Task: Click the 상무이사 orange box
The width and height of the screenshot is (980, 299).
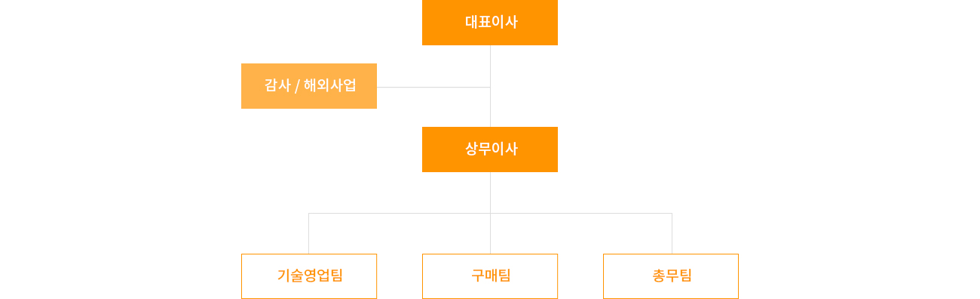Action: click(x=490, y=149)
